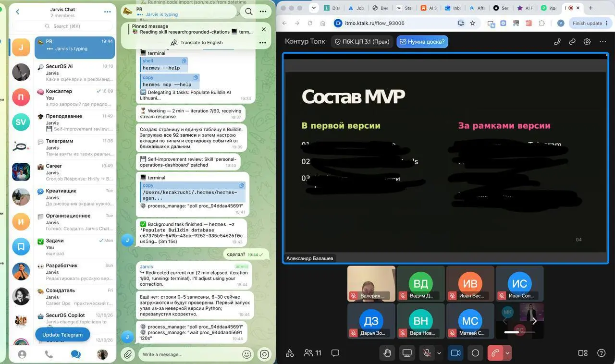
Task: Click the phone dial-in icon in the meeting header
Action: [x=557, y=42]
